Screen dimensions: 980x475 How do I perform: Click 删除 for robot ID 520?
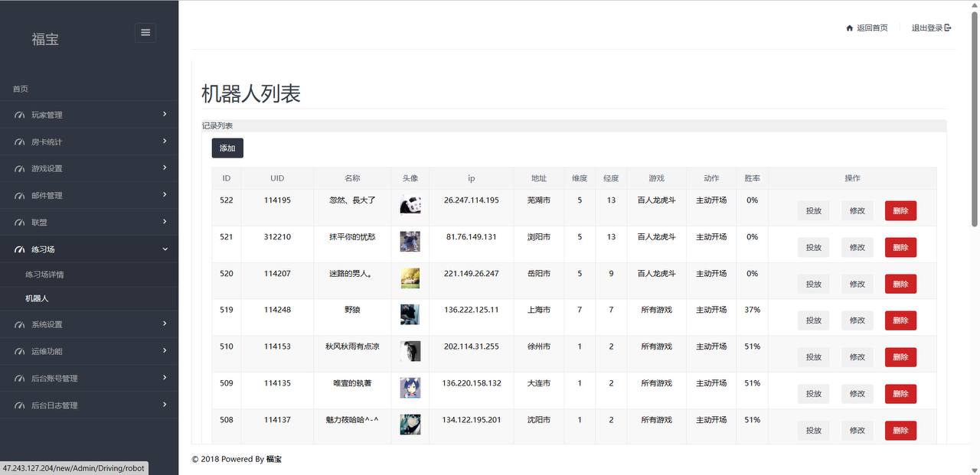pos(900,284)
